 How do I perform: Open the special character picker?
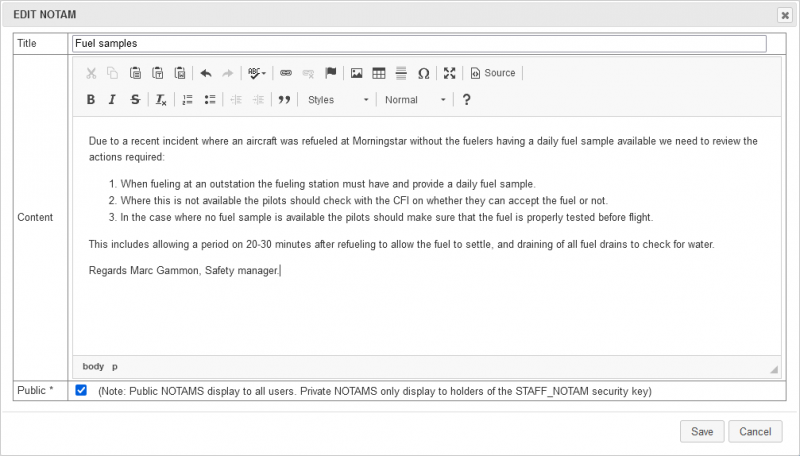tap(424, 73)
